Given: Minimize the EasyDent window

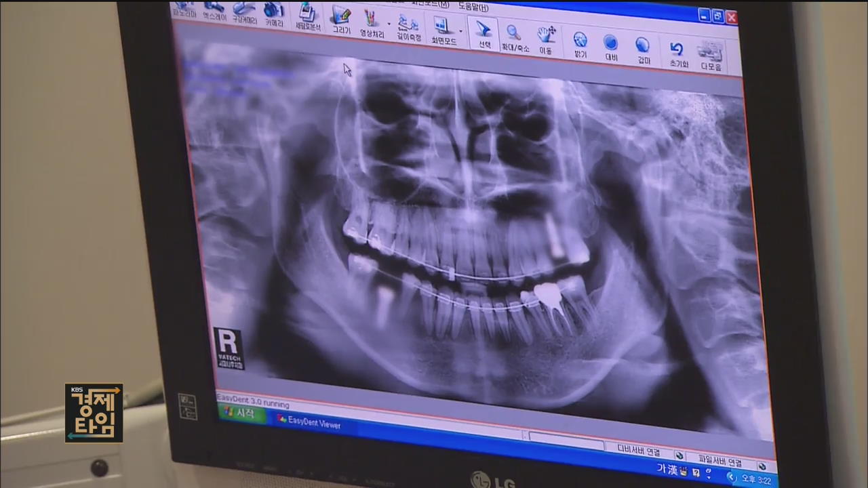Looking at the screenshot, I should [705, 14].
